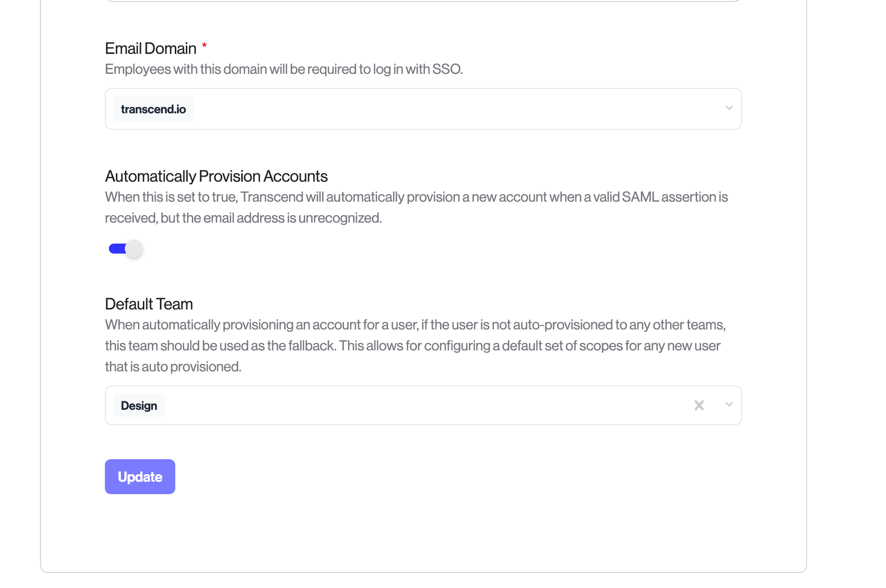Click the SSO login requirement description

(x=284, y=69)
